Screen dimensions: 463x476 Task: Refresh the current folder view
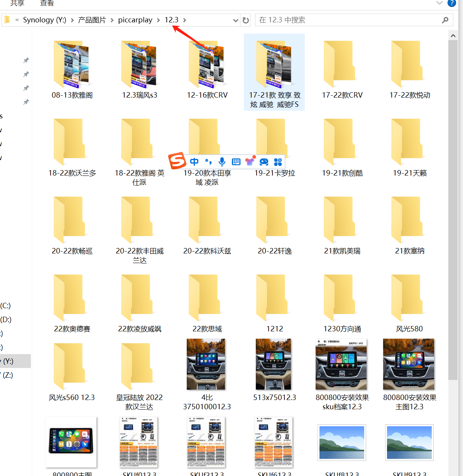246,20
